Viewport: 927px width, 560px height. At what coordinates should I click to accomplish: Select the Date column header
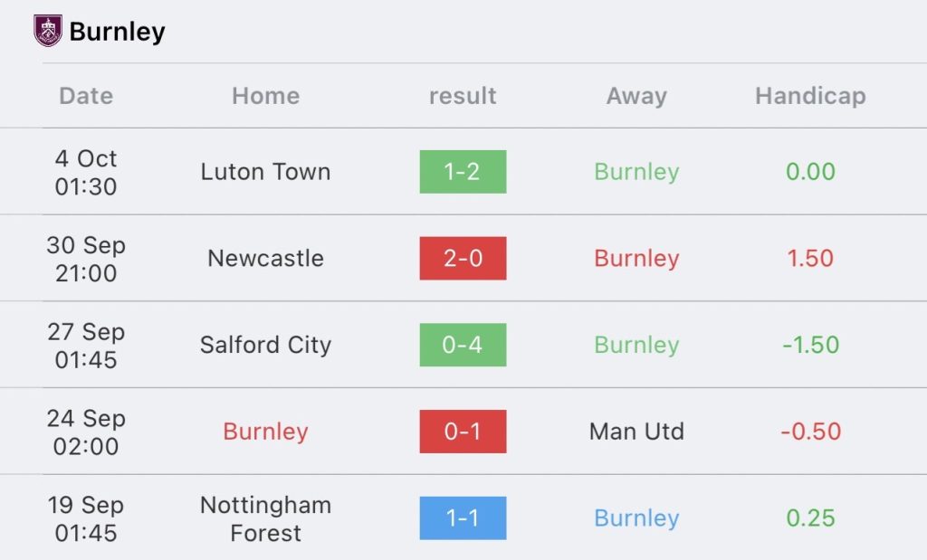coord(86,96)
